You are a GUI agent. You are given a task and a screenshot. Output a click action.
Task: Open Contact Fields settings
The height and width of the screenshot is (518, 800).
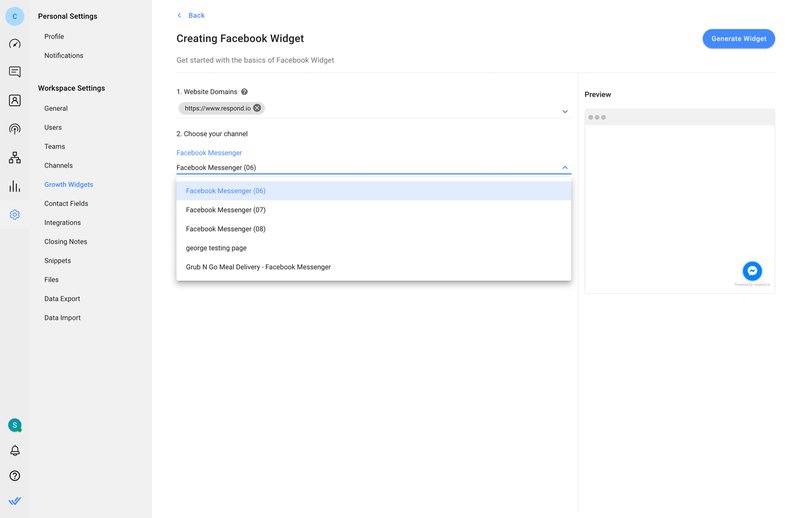click(66, 204)
